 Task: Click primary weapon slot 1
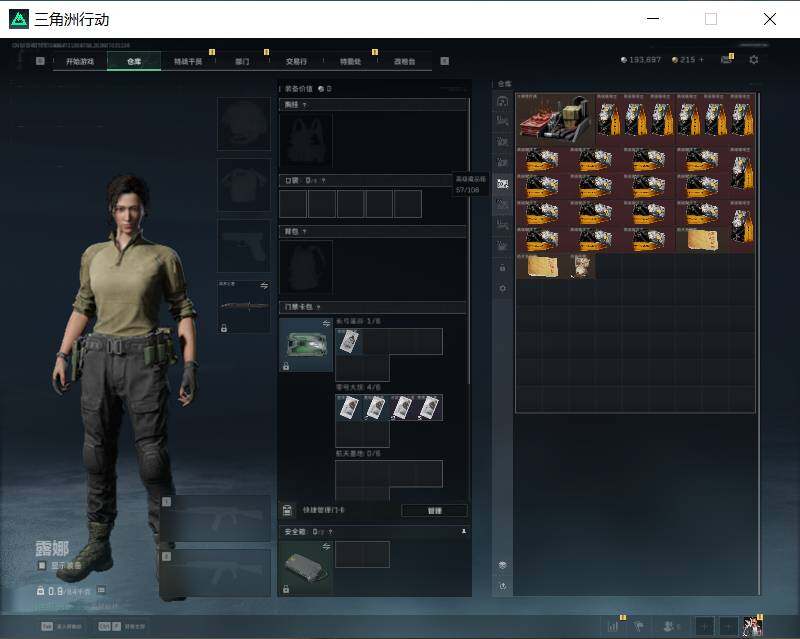(216, 518)
